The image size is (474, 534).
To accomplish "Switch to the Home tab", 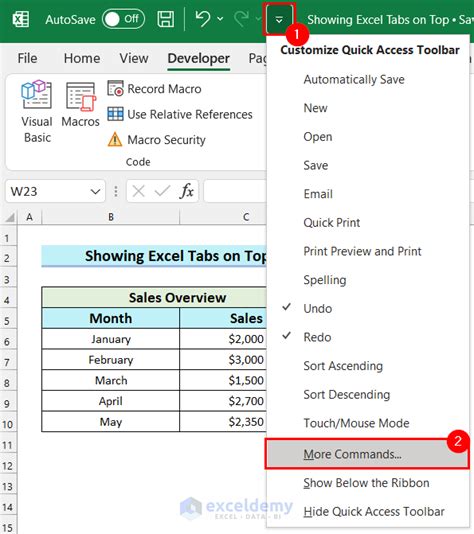I will (x=82, y=58).
